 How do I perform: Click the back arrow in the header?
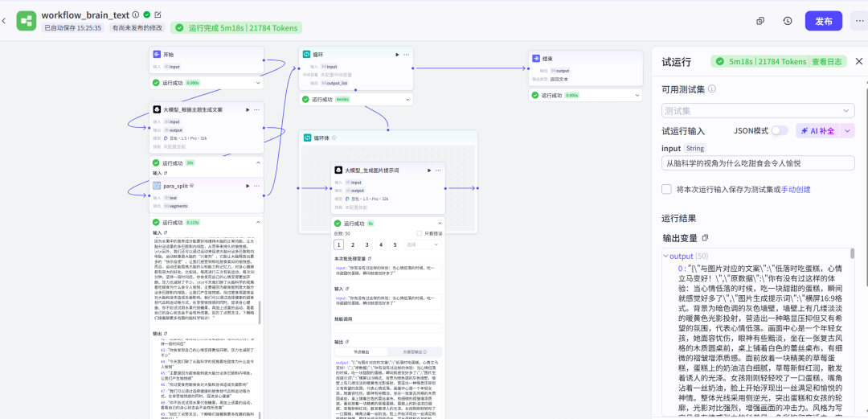[4, 21]
